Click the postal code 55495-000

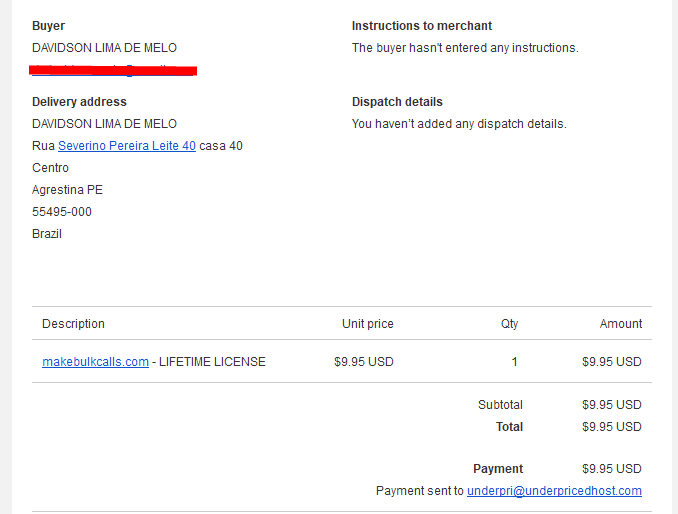(x=62, y=212)
